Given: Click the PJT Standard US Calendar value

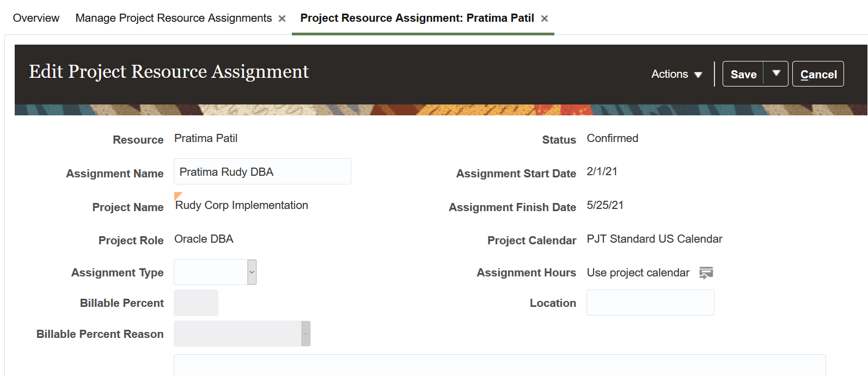Looking at the screenshot, I should coord(654,239).
